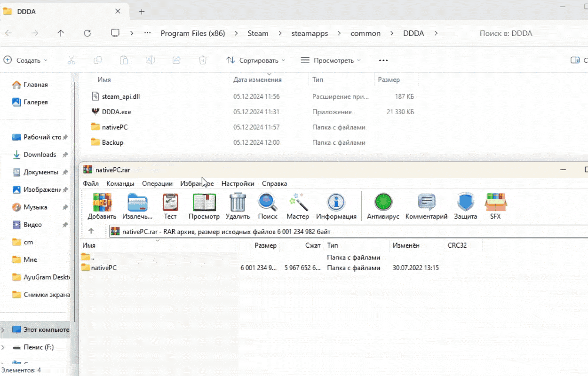Screen dimensions: 588x376
Task: Click the Извлечь icon in WinRAR
Action: [x=137, y=206]
